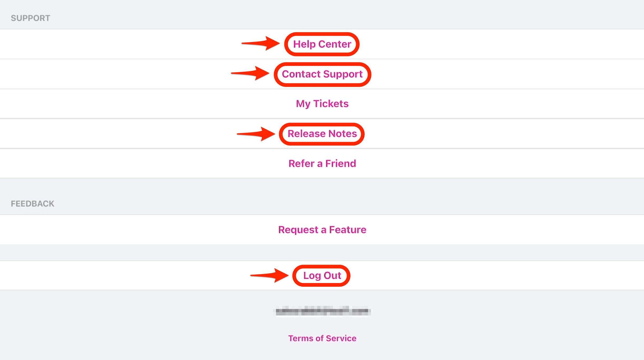644x360 pixels.
Task: View the Release Notes
Action: 322,134
